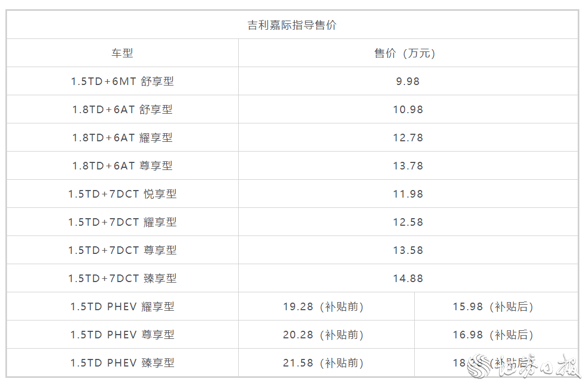Select the 9.98 price cell
Viewport: 588px width, 386px height.
pyautogui.click(x=408, y=81)
